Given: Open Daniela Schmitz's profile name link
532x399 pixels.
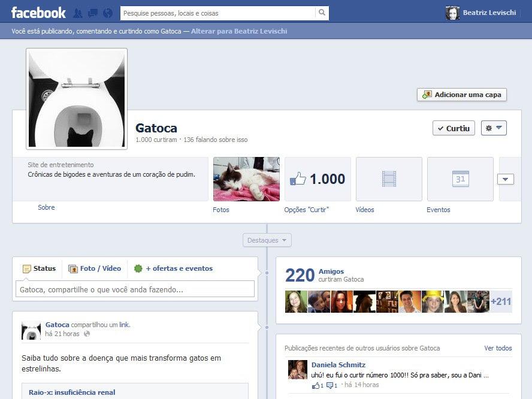Looking at the screenshot, I should (x=338, y=365).
